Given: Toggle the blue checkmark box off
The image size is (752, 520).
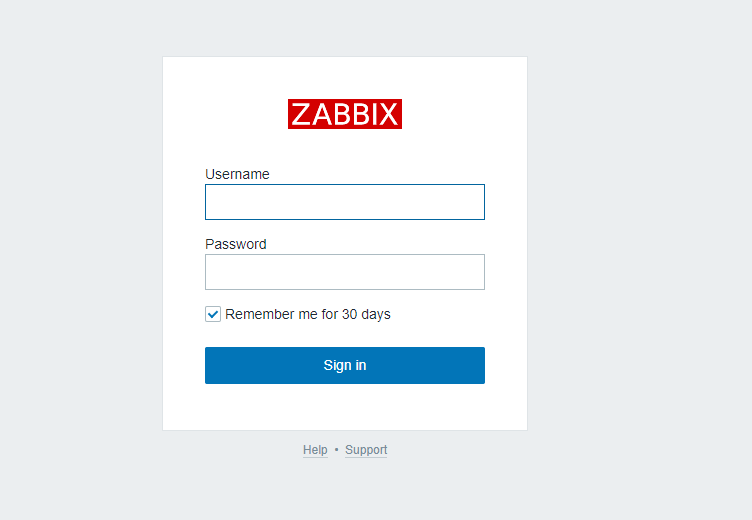Looking at the screenshot, I should tap(213, 314).
